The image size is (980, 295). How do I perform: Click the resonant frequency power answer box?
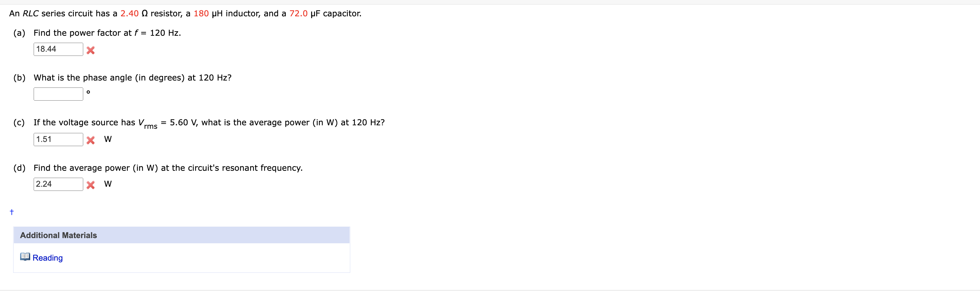[x=58, y=184]
